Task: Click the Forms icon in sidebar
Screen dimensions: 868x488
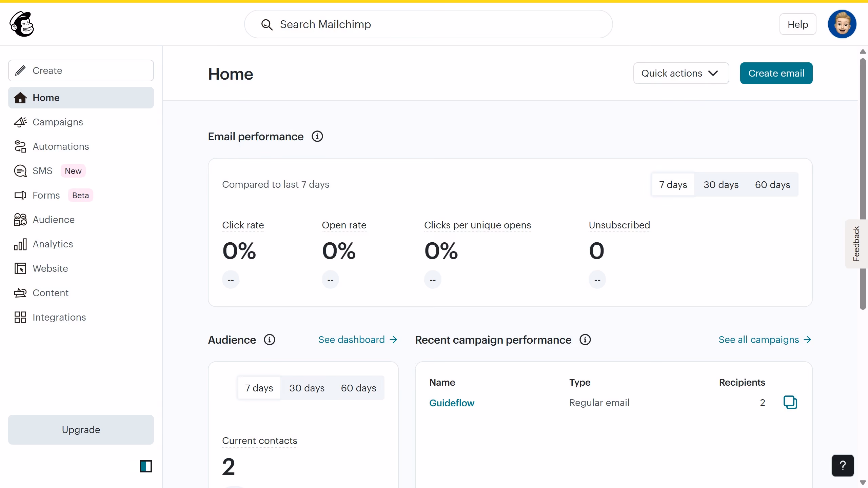Action: tap(20, 195)
